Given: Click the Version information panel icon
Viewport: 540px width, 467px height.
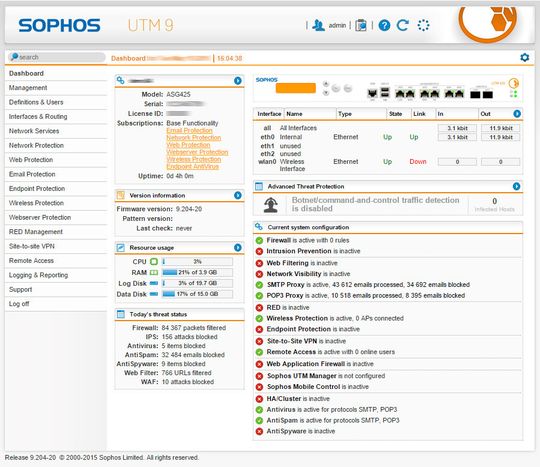Looking at the screenshot, I should tap(121, 195).
